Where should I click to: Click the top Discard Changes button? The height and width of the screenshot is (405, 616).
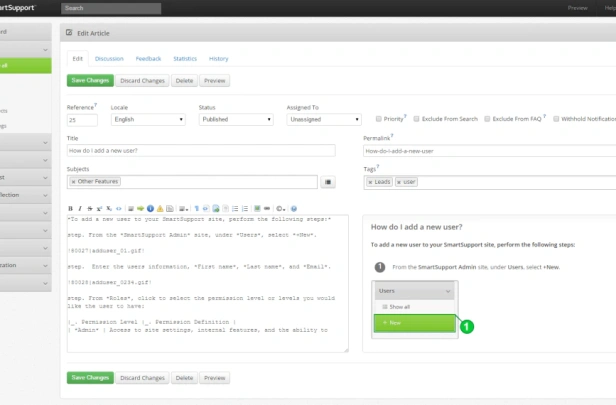(x=142, y=81)
